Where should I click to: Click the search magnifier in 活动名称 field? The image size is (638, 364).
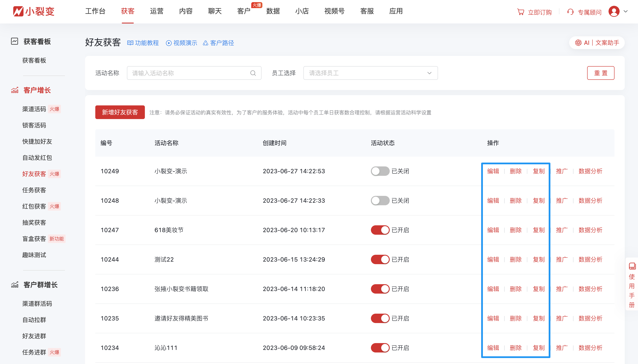click(253, 73)
